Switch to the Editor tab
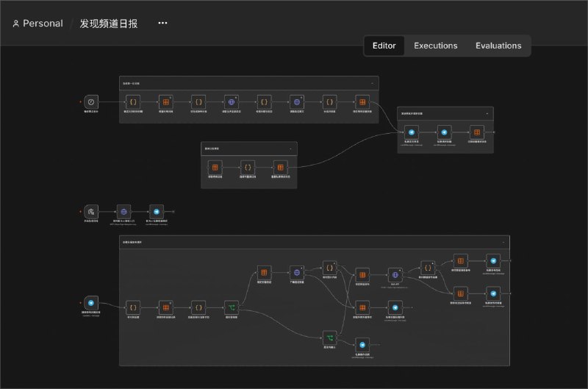The image size is (588, 389). pos(384,46)
